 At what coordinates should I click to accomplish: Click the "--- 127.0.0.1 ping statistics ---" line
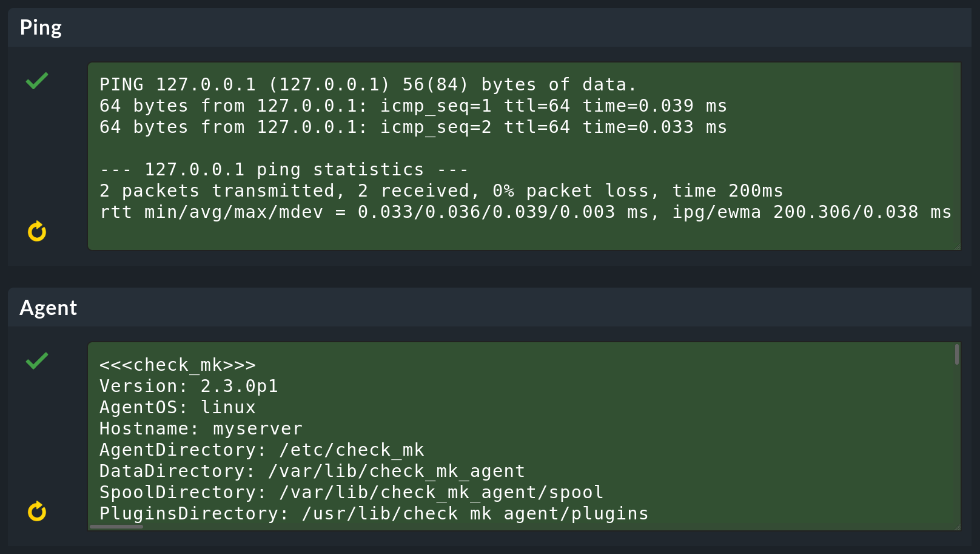click(x=284, y=169)
